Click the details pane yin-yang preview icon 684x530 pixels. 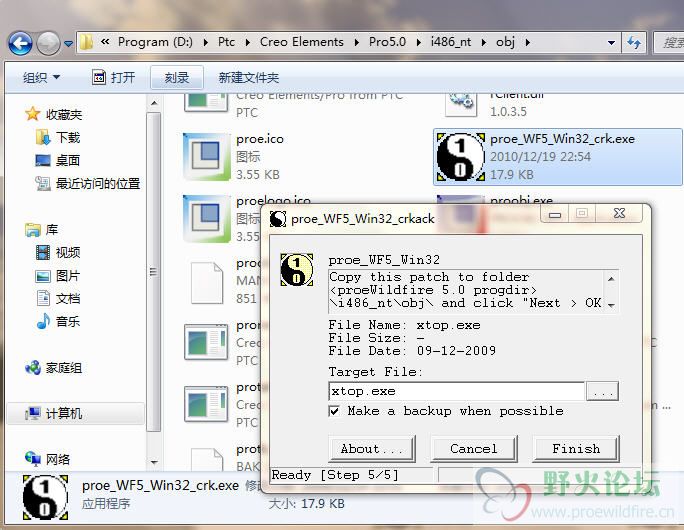[x=45, y=498]
